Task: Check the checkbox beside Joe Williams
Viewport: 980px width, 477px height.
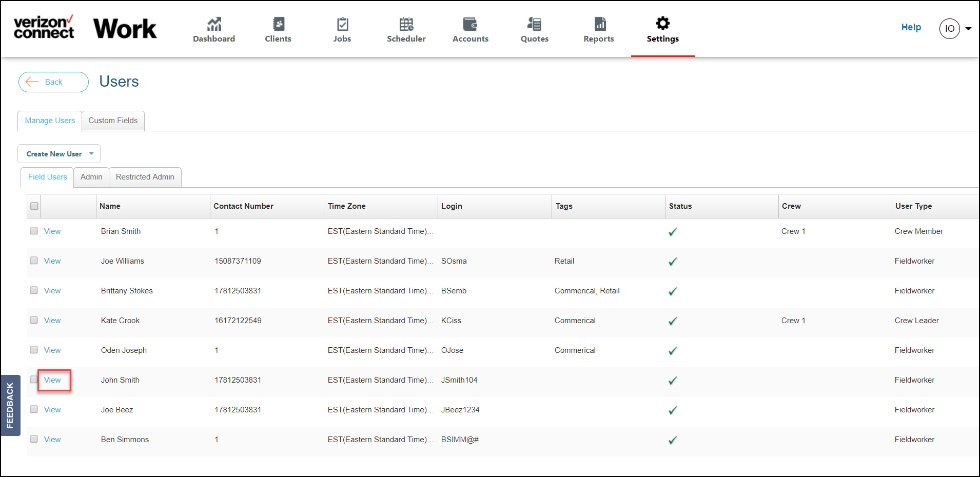Action: tap(34, 261)
